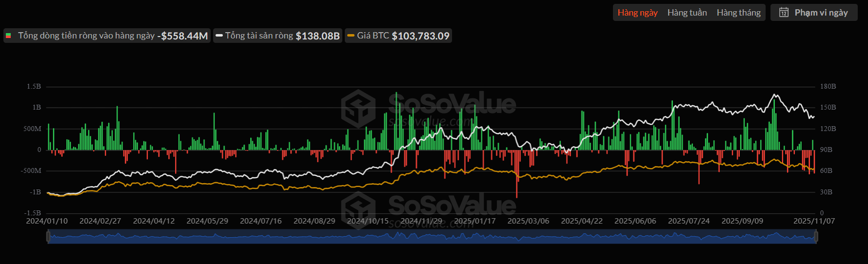Click the 2025/03/06 date label on the x-axis
The height and width of the screenshot is (264, 868).
click(x=528, y=221)
